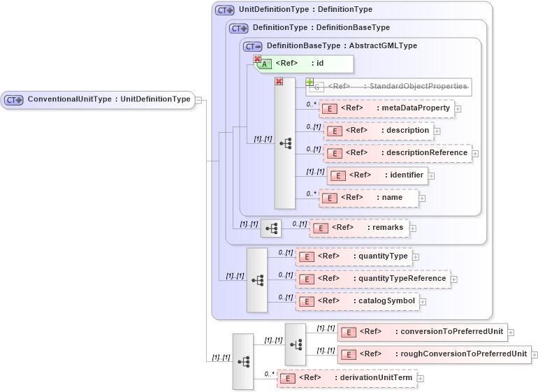Select sequence compositor before derivationUnitTerm
This screenshot has height=392, width=538.
click(243, 362)
